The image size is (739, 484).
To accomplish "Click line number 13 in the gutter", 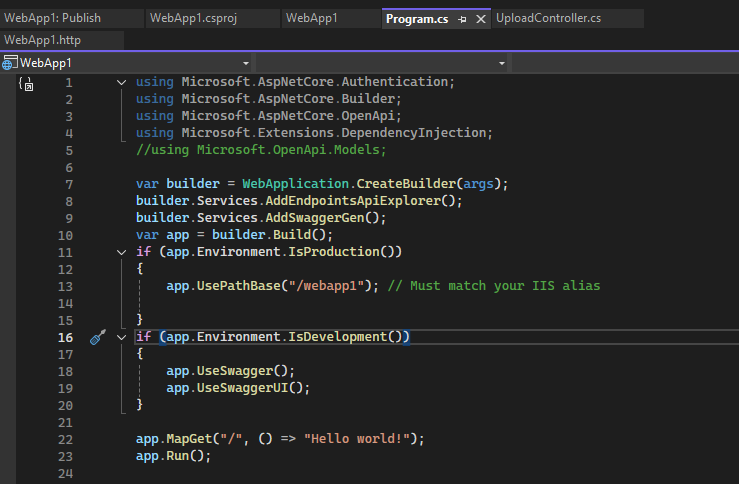I will pyautogui.click(x=66, y=287).
